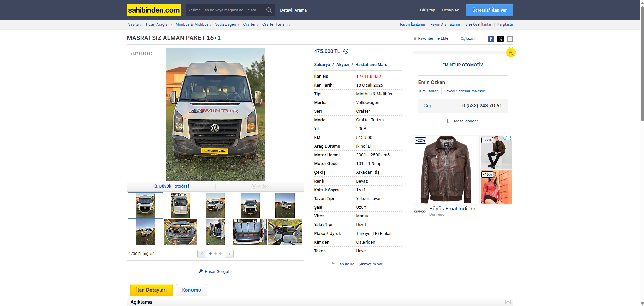
Task: Click the phone number 0 (532) 243 70 61
Action: tap(482, 106)
